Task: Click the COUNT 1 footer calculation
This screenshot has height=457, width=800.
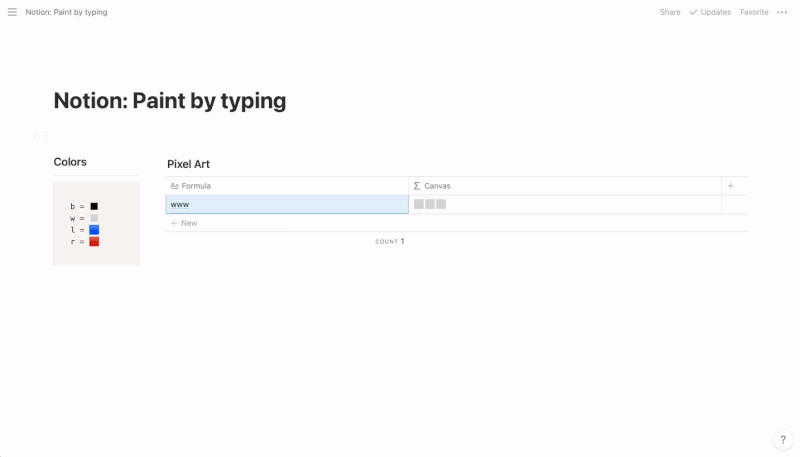Action: tap(390, 241)
